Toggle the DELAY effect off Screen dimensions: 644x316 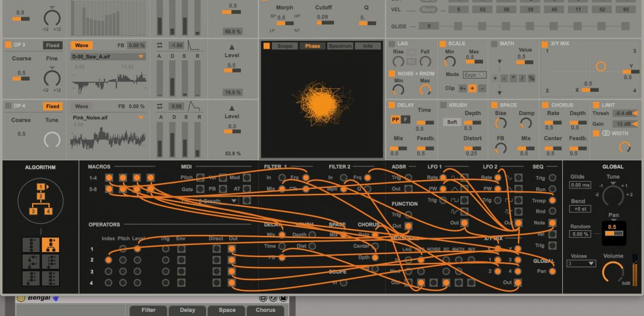(x=392, y=105)
